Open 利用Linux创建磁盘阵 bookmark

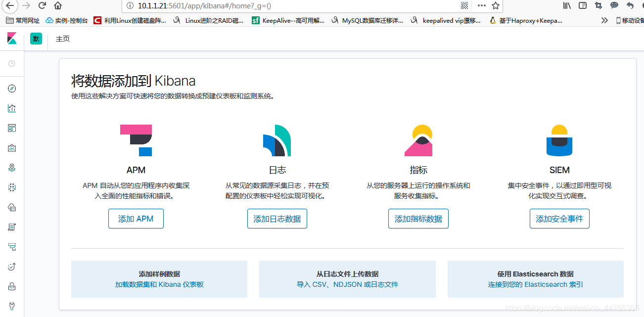tap(130, 20)
